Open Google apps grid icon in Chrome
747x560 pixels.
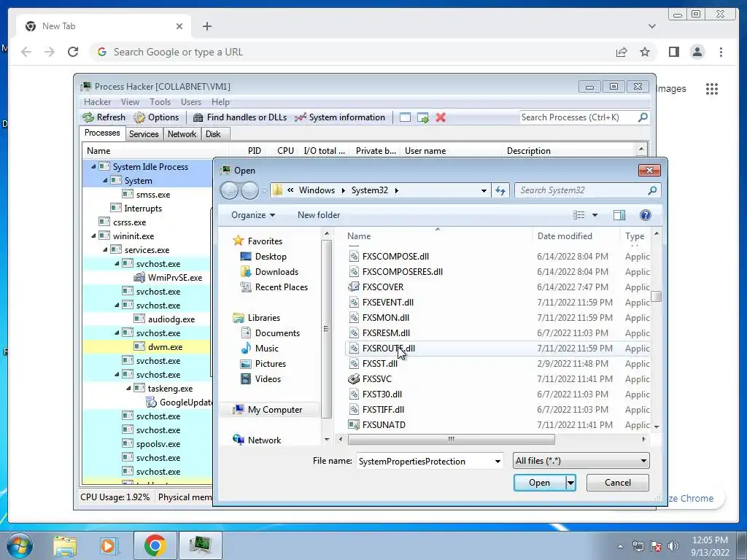tap(712, 88)
